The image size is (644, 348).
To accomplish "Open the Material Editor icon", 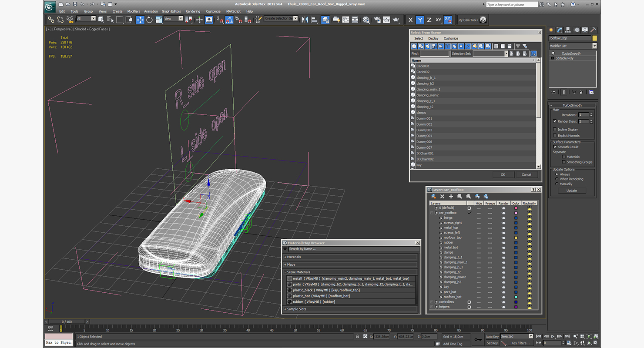I will pos(366,20).
